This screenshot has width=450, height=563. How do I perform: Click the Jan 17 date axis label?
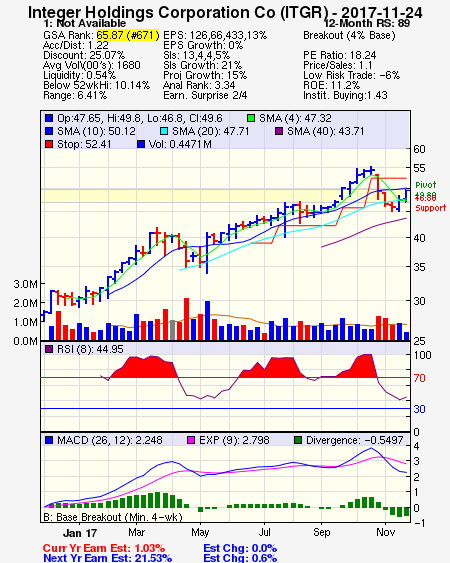click(x=80, y=533)
